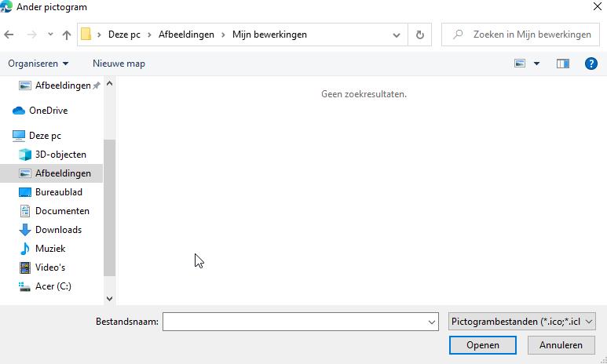Select Afbeeldingen under Deze pc
The image size is (607, 364).
pos(51,173)
